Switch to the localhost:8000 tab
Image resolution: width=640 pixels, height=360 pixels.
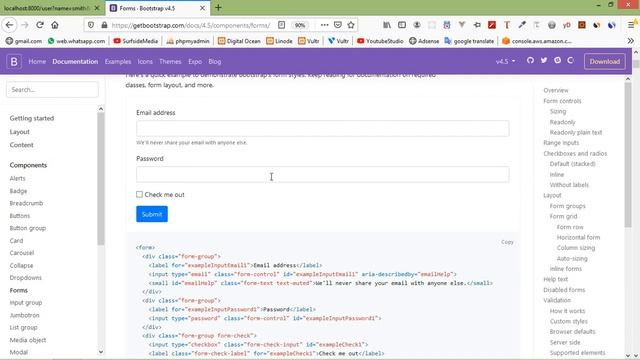(x=47, y=8)
